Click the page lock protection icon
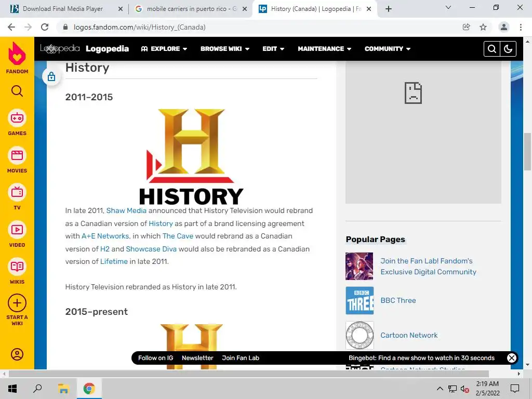 (51, 76)
